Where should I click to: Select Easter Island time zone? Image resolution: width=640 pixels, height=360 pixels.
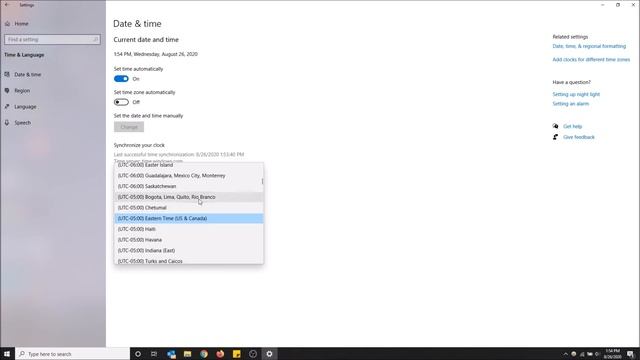click(188, 165)
